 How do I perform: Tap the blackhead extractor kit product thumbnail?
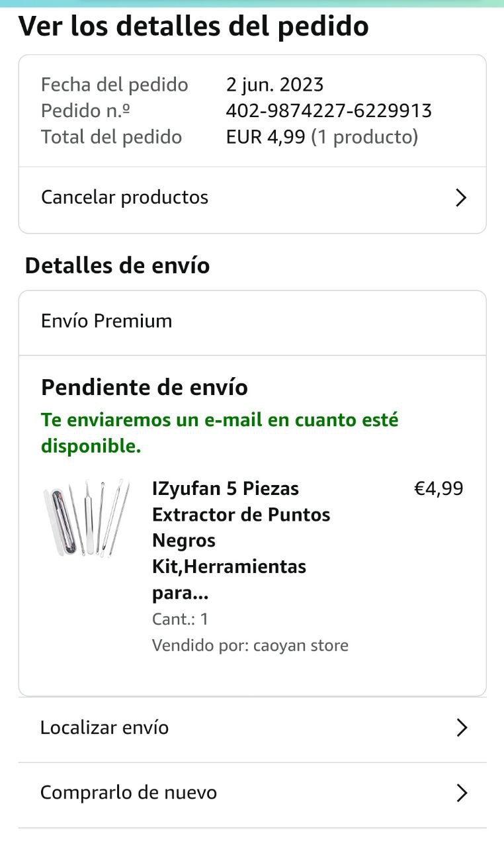(x=86, y=517)
